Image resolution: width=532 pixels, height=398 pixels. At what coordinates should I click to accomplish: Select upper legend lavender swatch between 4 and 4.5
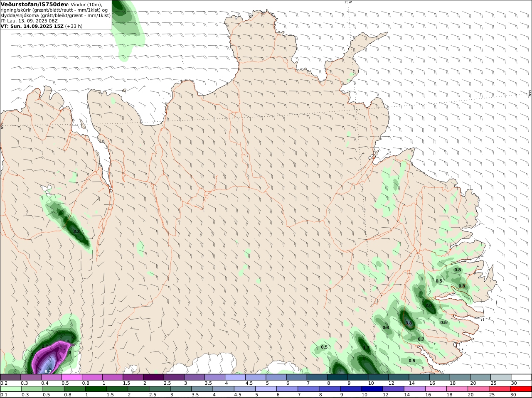pyautogui.click(x=236, y=377)
